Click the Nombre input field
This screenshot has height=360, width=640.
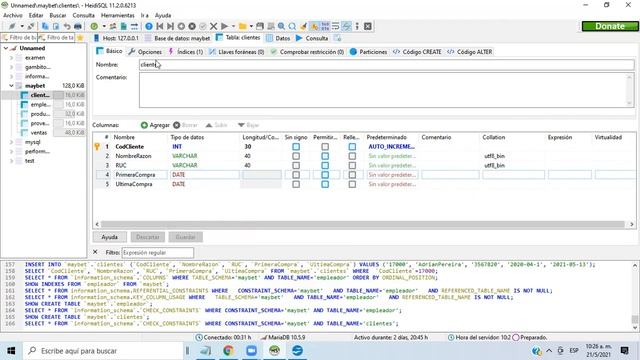[x=387, y=64]
